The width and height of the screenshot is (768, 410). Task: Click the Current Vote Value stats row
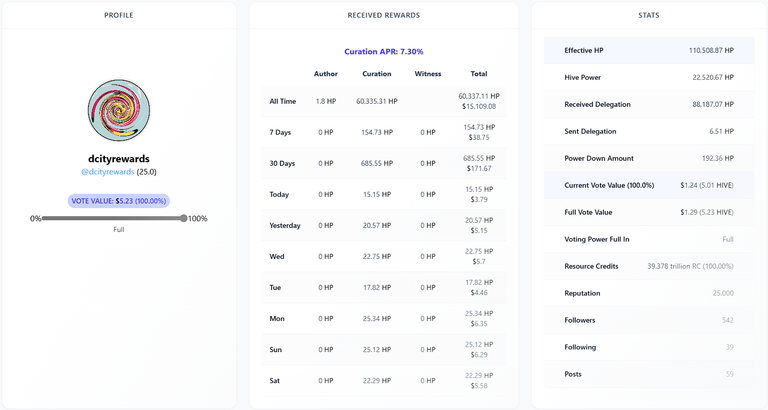[649, 185]
